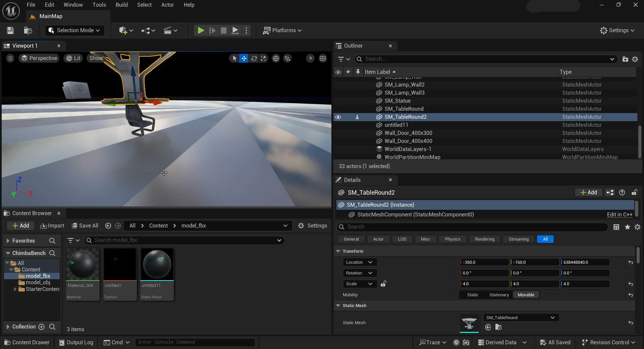The height and width of the screenshot is (349, 644).
Task: Select the untitled11 static mesh thumbnail
Action: point(157,264)
